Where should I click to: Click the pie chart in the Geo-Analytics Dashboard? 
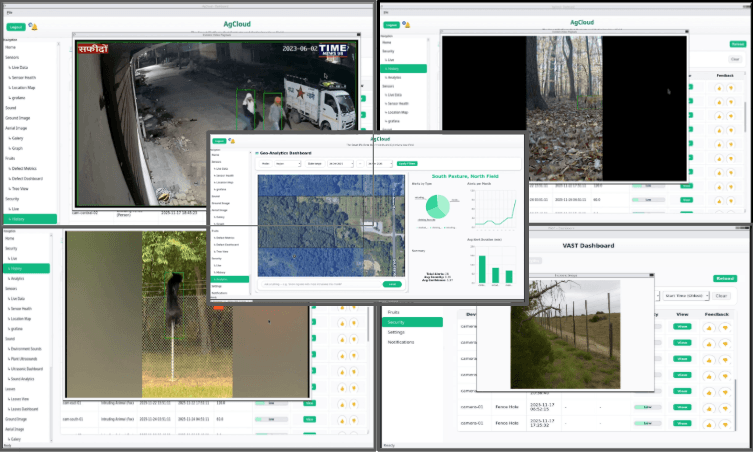pyautogui.click(x=436, y=206)
